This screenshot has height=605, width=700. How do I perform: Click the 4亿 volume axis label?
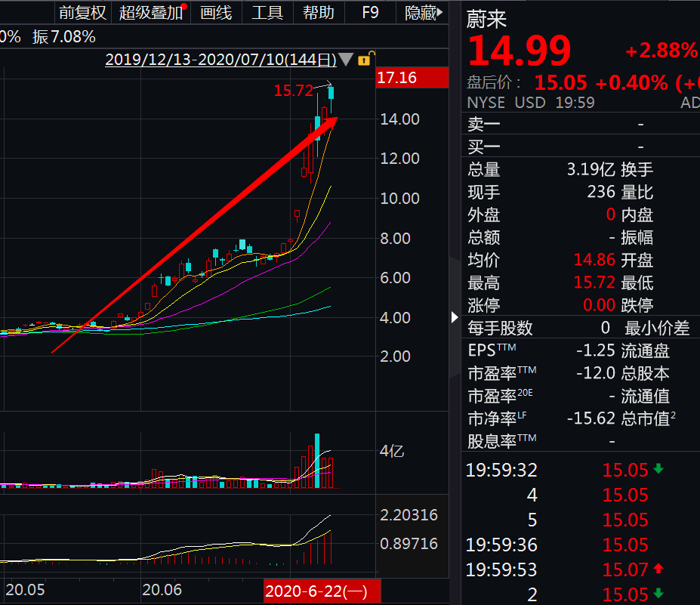coord(391,451)
